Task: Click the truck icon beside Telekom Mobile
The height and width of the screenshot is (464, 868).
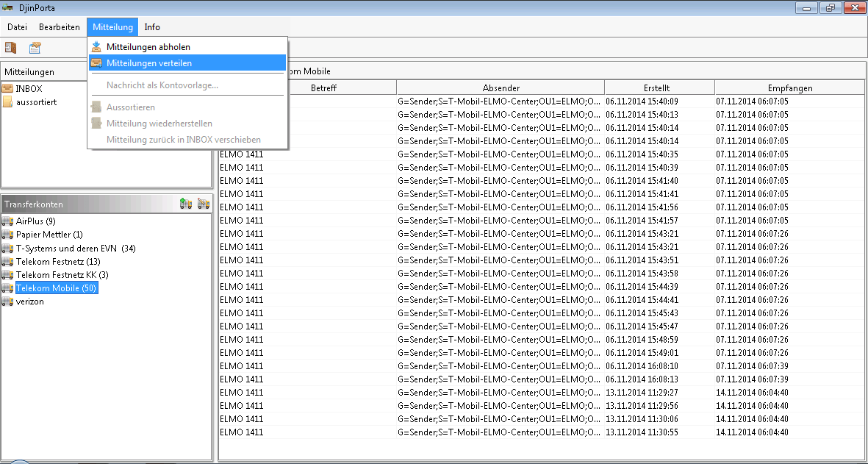Action: pos(8,288)
